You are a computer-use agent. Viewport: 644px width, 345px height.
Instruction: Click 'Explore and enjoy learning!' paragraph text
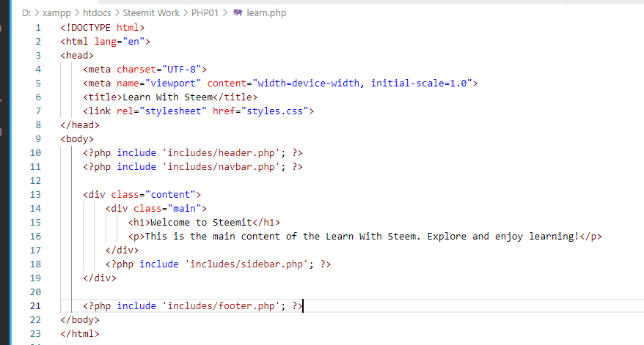pyautogui.click(x=503, y=237)
